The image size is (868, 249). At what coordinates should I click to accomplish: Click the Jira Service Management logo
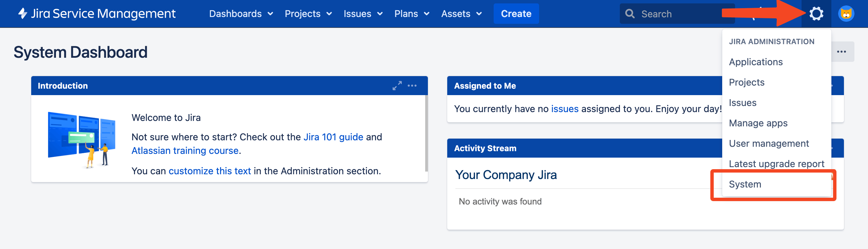(x=97, y=14)
